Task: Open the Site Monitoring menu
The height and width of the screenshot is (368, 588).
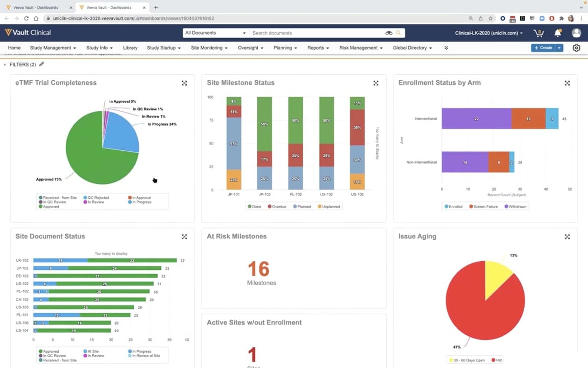Action: tap(209, 48)
